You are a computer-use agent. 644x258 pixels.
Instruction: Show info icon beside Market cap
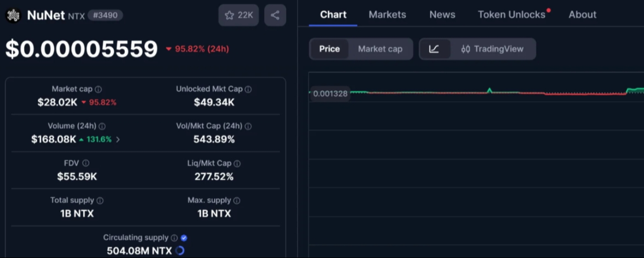pos(98,89)
